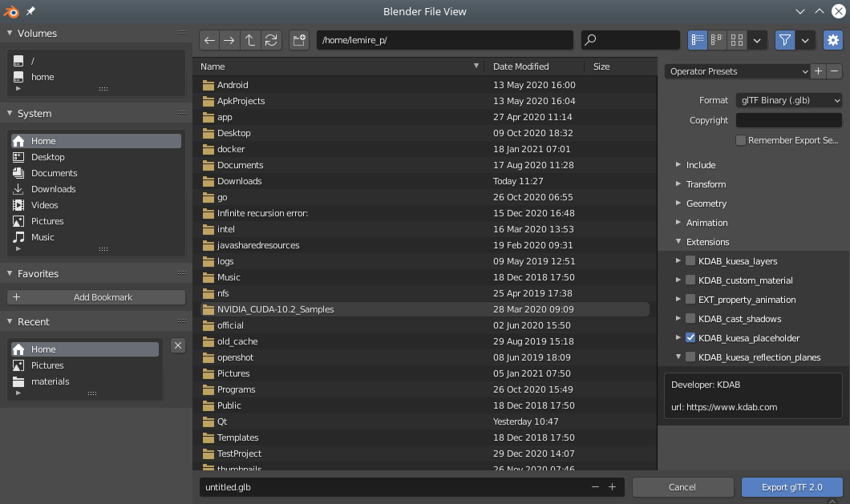Click the directory path field
850x504 pixels.
point(444,40)
